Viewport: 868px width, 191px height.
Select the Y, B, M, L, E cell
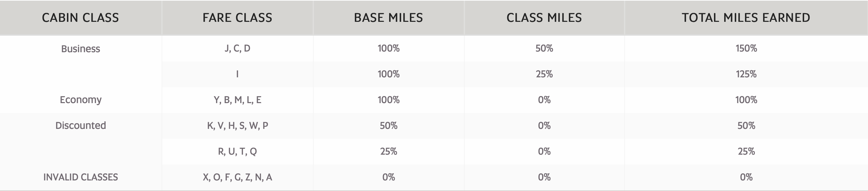click(237, 100)
